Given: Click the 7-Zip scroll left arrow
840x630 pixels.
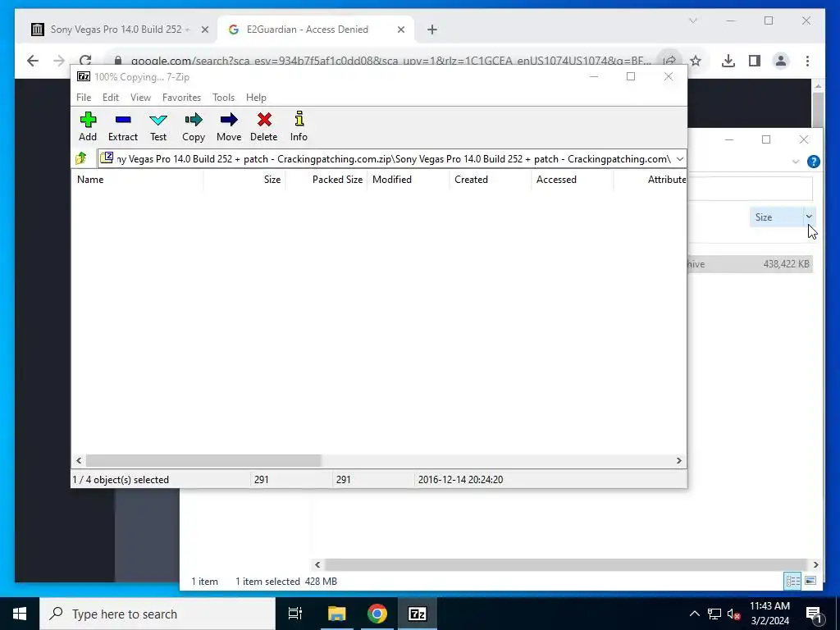Looking at the screenshot, I should pos(80,461).
